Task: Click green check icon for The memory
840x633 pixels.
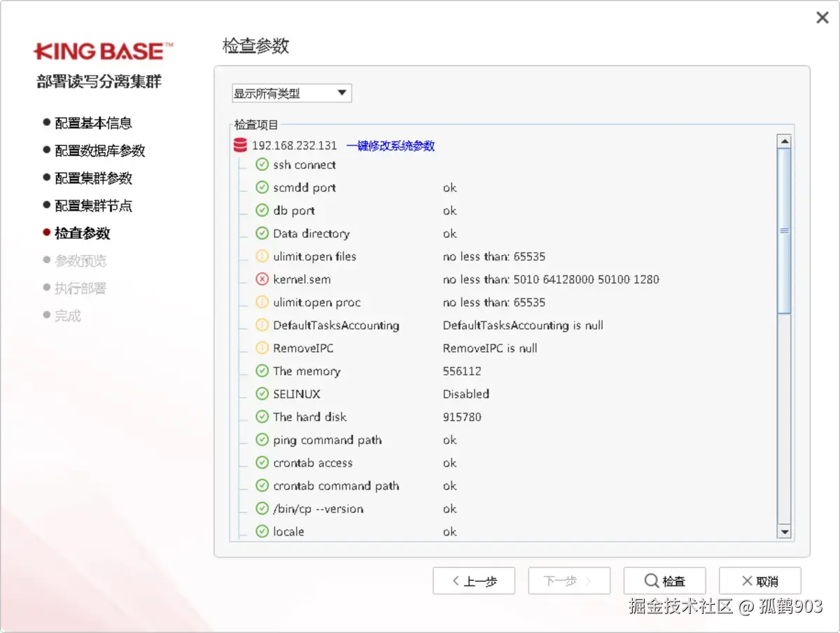Action: [x=262, y=371]
